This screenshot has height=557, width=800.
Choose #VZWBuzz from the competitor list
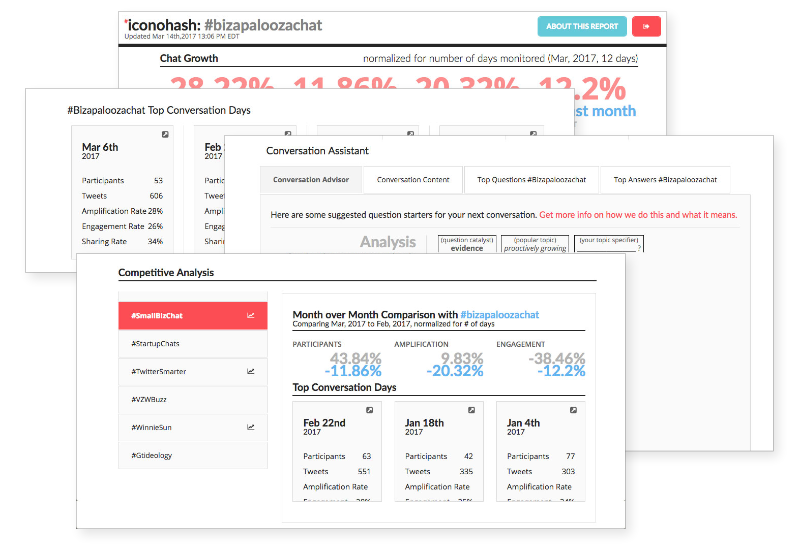(x=150, y=399)
